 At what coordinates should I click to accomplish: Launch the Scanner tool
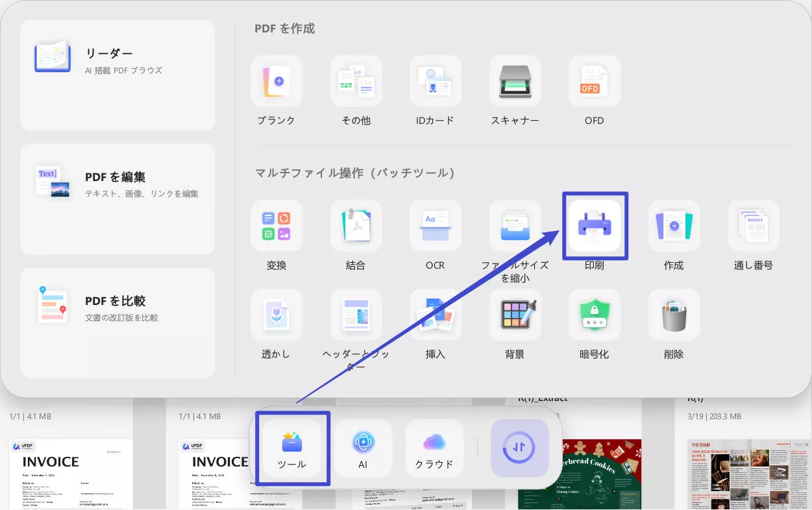pos(514,80)
